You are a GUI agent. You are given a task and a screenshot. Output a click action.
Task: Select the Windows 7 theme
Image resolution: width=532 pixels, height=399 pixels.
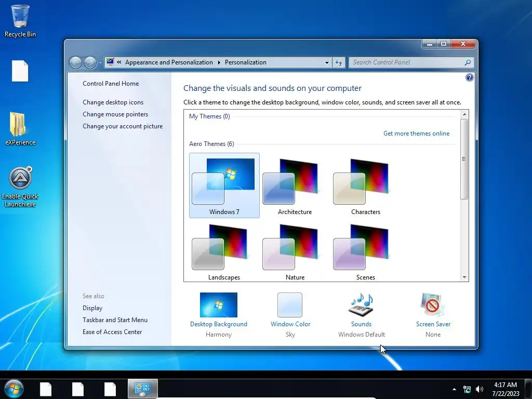tap(224, 185)
